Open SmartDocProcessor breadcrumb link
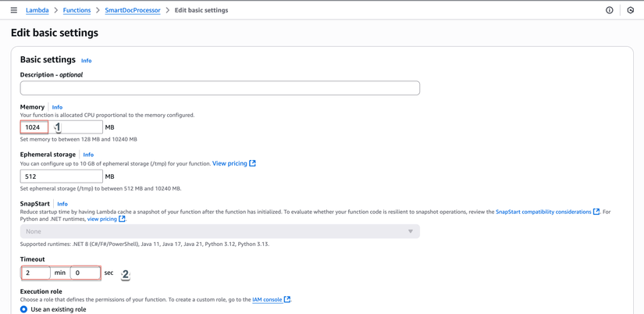 point(133,10)
